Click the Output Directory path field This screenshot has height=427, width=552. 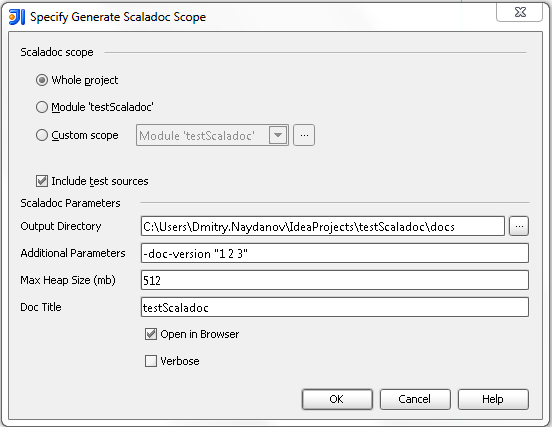[323, 226]
